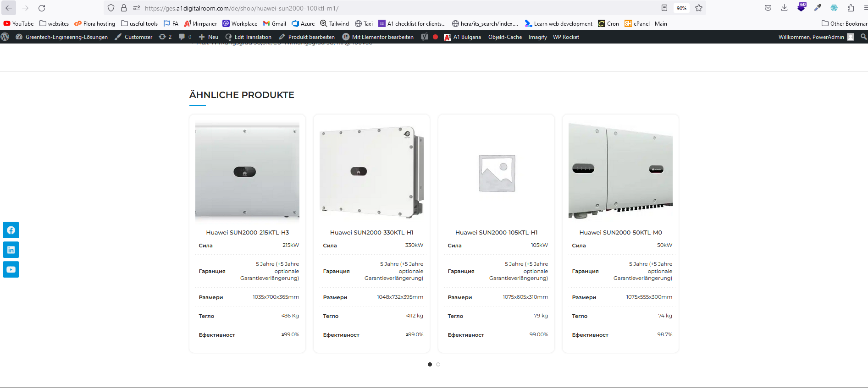Reload the current page
Image resolution: width=868 pixels, height=388 pixels.
pos(42,8)
